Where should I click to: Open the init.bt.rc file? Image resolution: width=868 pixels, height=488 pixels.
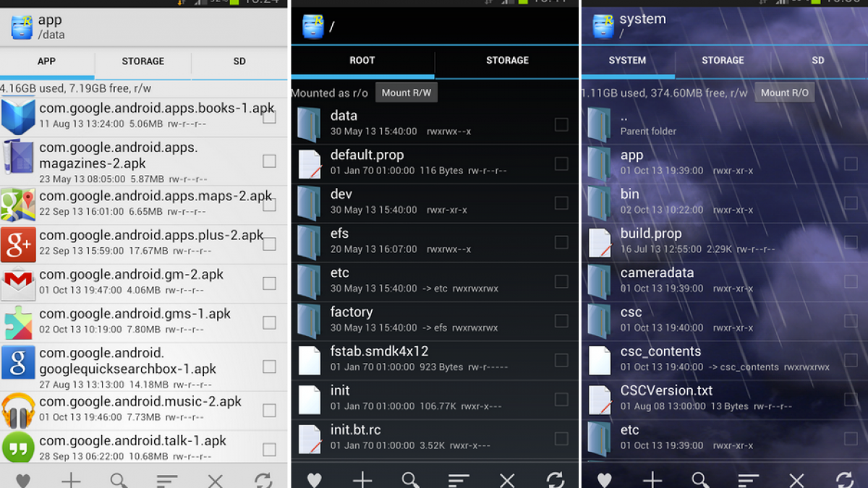[355, 430]
